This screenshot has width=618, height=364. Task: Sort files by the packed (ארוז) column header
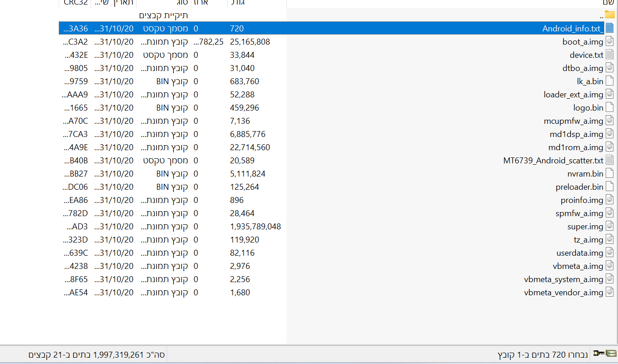coord(209,3)
